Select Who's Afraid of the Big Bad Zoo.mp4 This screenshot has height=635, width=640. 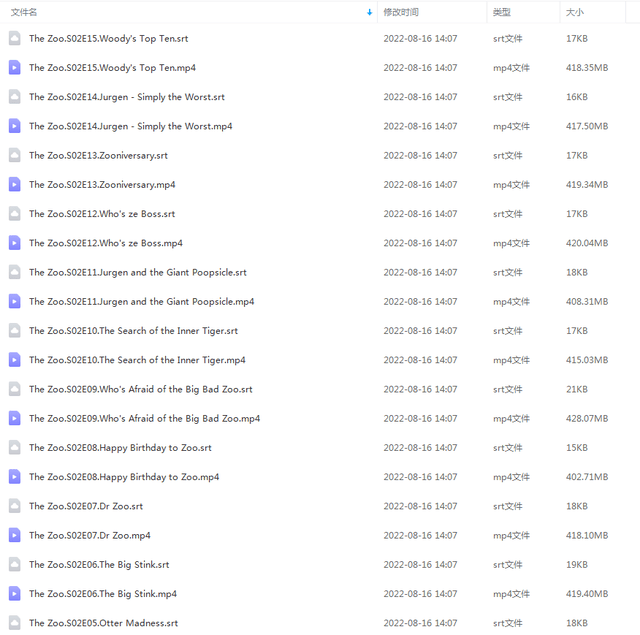(x=144, y=419)
